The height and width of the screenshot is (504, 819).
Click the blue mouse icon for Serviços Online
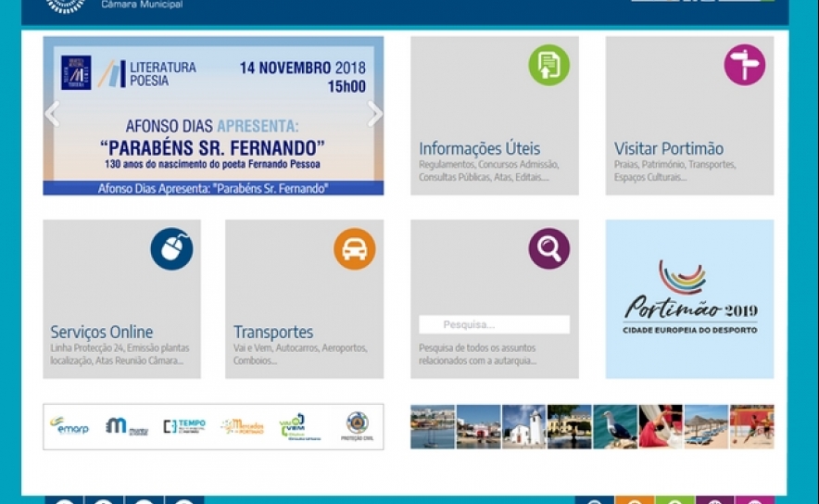(171, 248)
